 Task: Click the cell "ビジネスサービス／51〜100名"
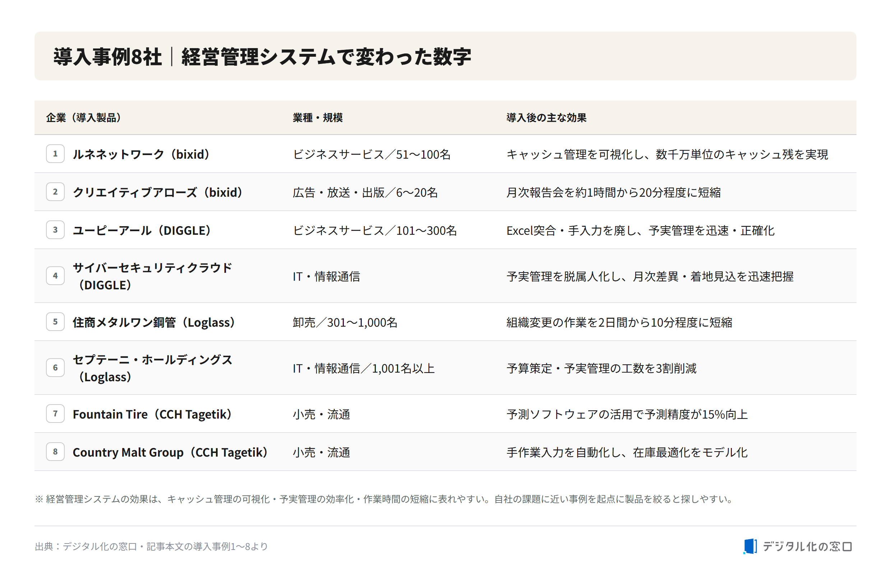(371, 154)
